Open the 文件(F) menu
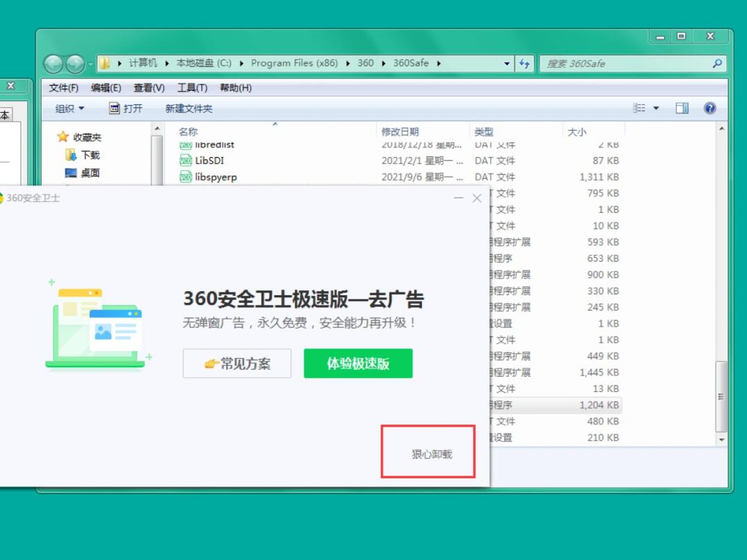The width and height of the screenshot is (747, 560). click(64, 88)
